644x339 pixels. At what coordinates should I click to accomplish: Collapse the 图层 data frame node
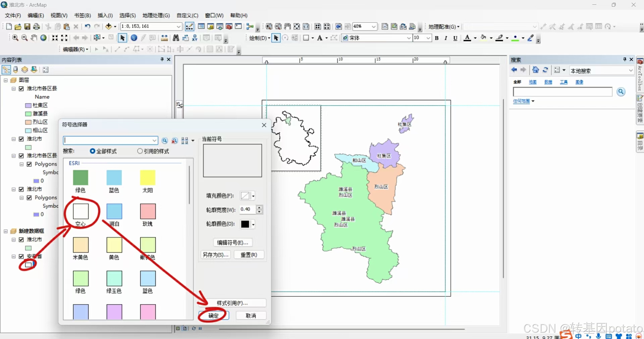pos(6,80)
